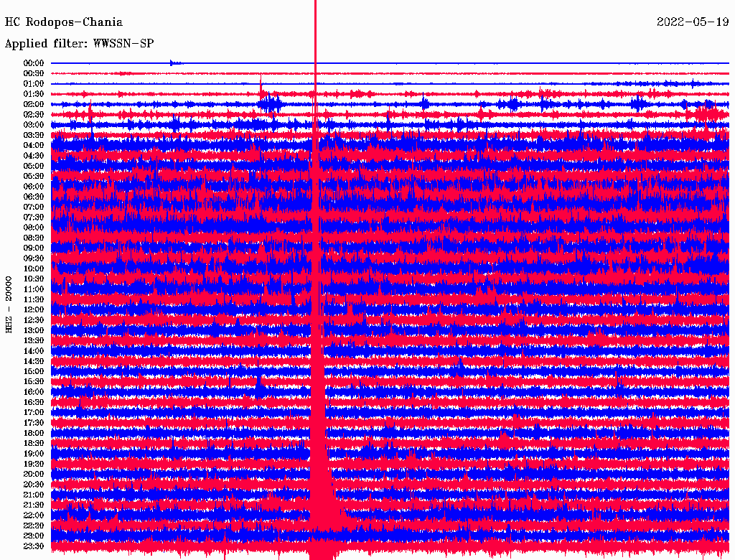This screenshot has height=560, width=735.
Task: Choose the 20:30 trace label
Action: [34, 484]
